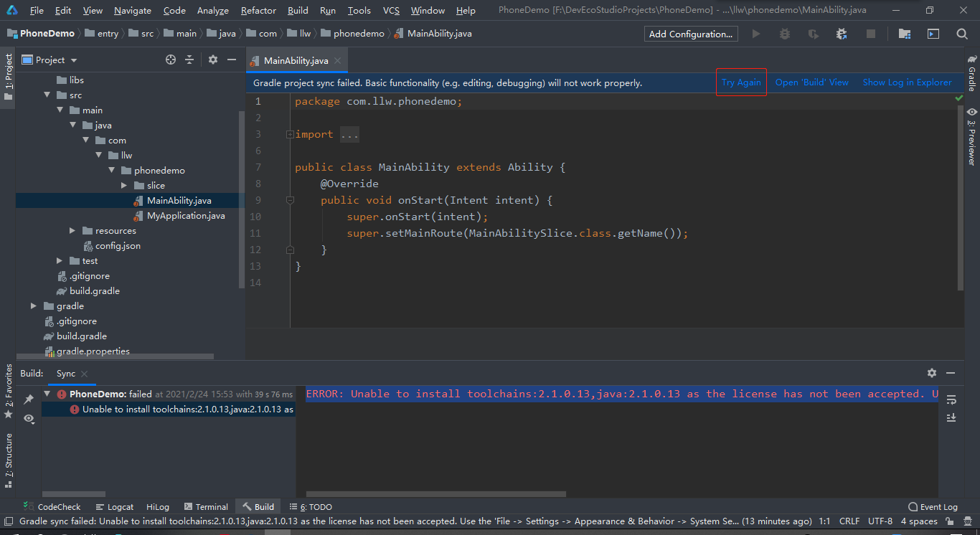The height and width of the screenshot is (535, 980).
Task: Click the tool-window toggle in status bar corner
Action: pos(9,521)
